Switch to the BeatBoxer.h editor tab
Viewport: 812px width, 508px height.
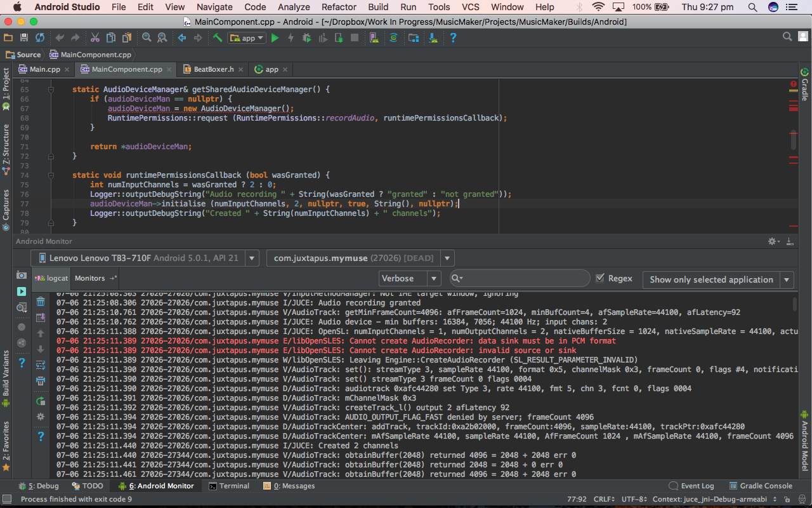click(213, 69)
